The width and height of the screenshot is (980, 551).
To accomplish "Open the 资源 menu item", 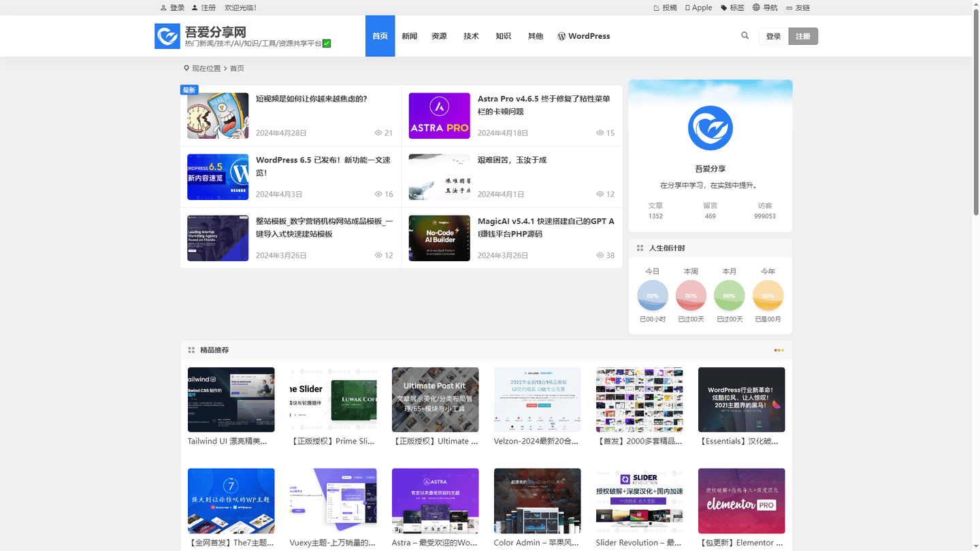I will click(x=439, y=36).
